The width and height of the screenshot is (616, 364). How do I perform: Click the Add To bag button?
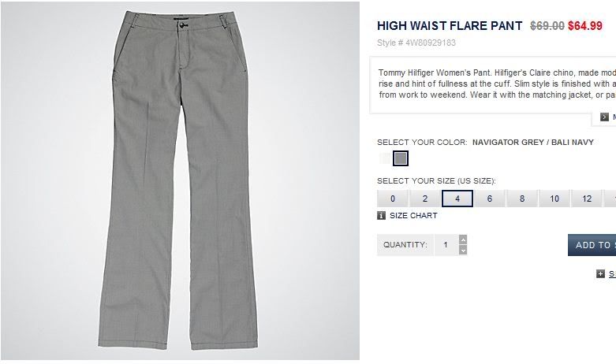click(x=592, y=245)
